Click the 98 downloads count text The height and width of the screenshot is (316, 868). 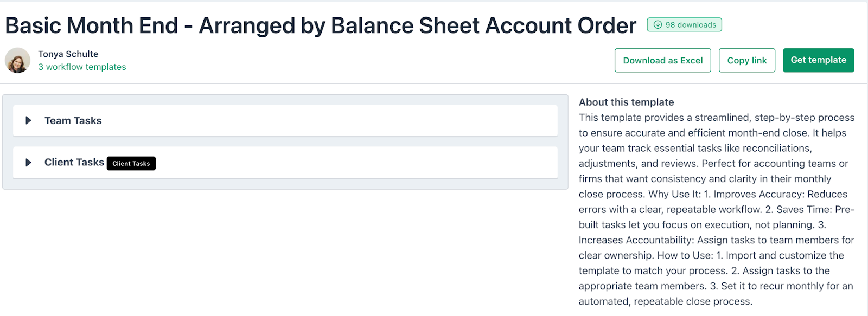tap(691, 25)
